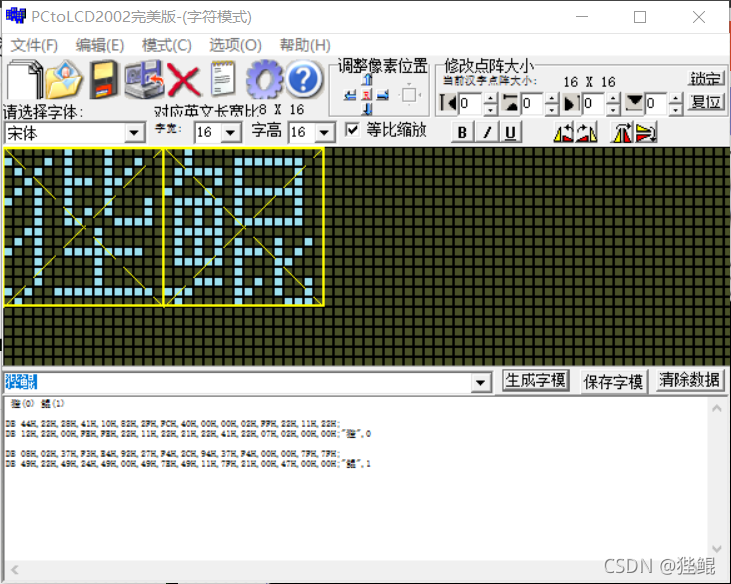Toggle the 等比缩放 checkbox
This screenshot has width=731, height=584.
click(352, 130)
